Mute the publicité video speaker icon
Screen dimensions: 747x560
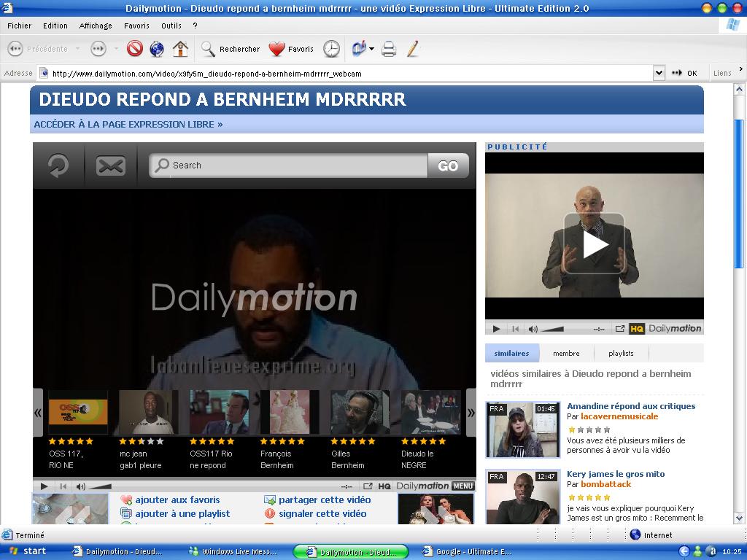pyautogui.click(x=533, y=329)
